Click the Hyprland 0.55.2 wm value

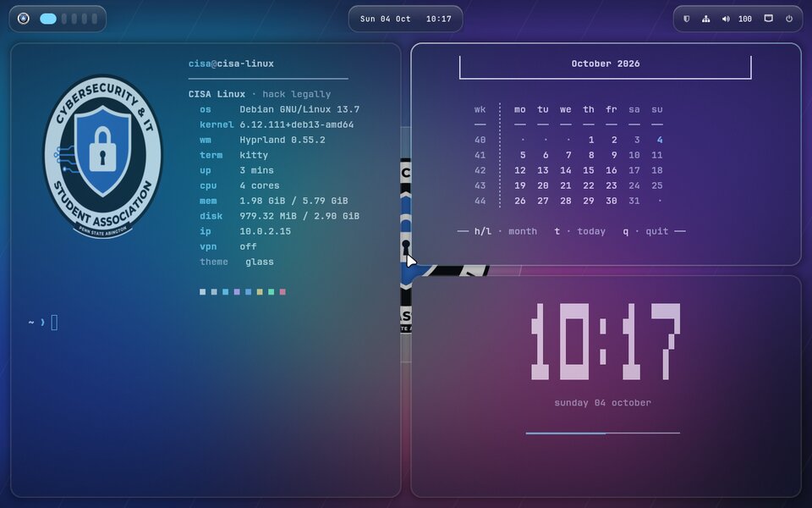pos(283,140)
